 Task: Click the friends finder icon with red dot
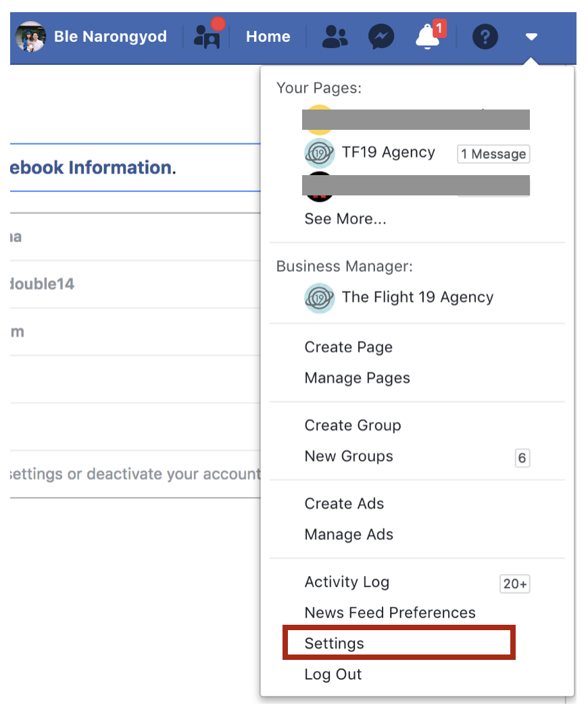[x=208, y=34]
